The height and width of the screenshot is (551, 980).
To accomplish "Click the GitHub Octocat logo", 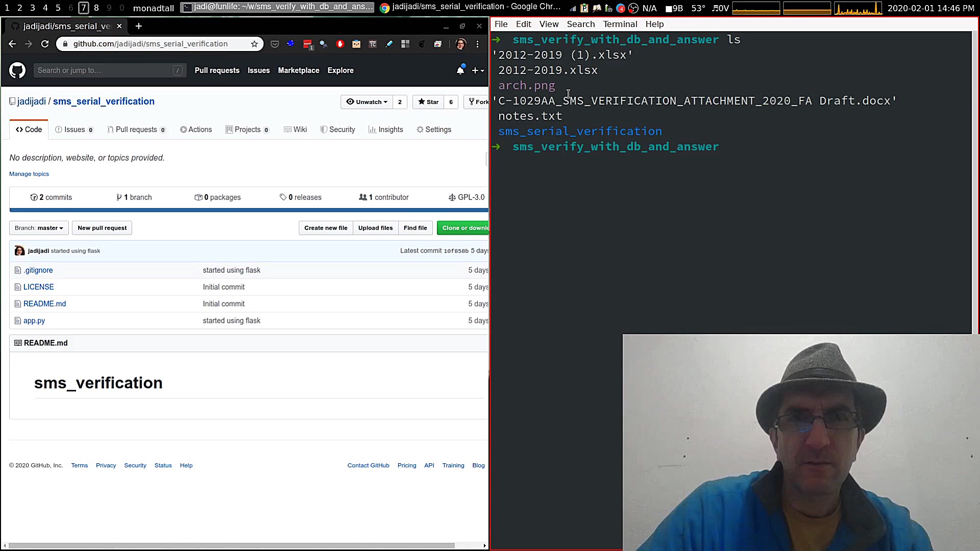I will (x=17, y=70).
